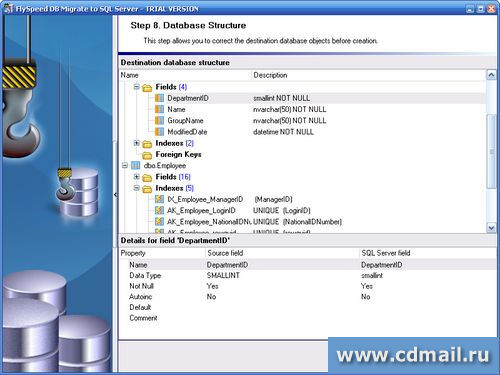This screenshot has width=500, height=375.
Task: Click the DepartmentID field icon
Action: coord(159,98)
